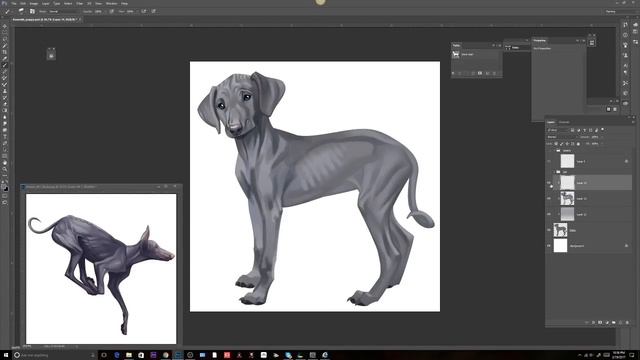The height and width of the screenshot is (360, 640).
Task: Delete current path trash icon
Action: tap(494, 73)
